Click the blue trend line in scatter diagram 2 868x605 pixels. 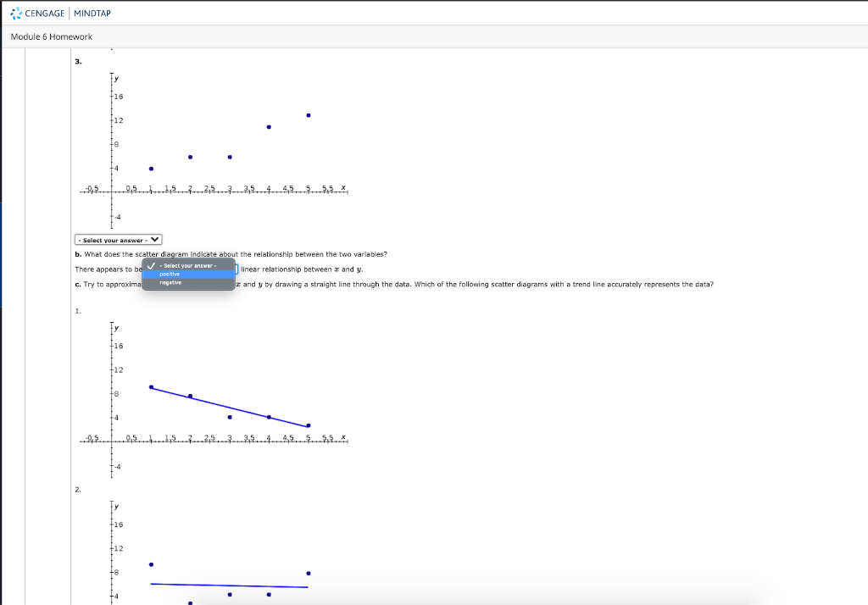229,583
